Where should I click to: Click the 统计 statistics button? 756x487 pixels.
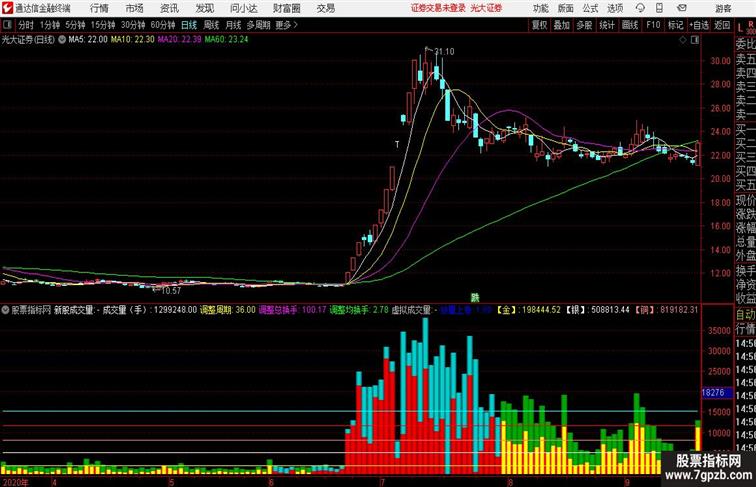pyautogui.click(x=607, y=25)
